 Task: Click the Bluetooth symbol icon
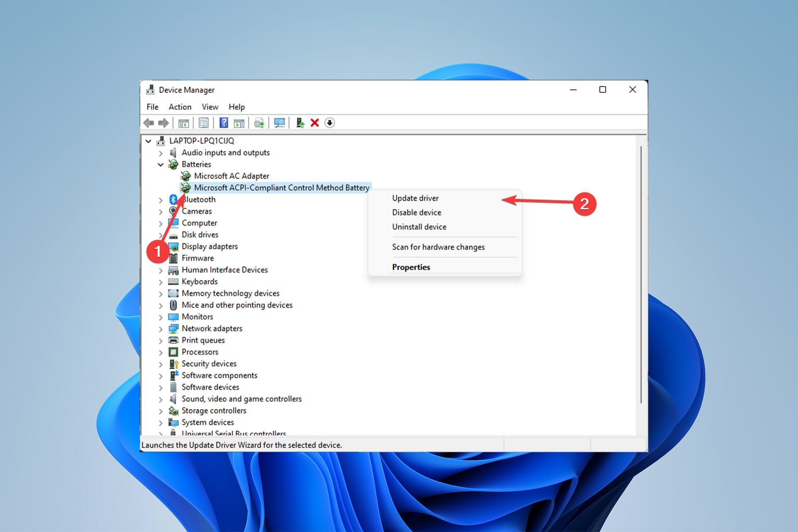click(173, 199)
